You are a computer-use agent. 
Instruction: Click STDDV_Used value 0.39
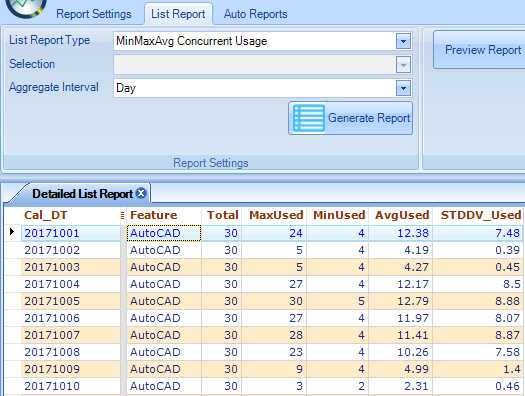coord(478,250)
